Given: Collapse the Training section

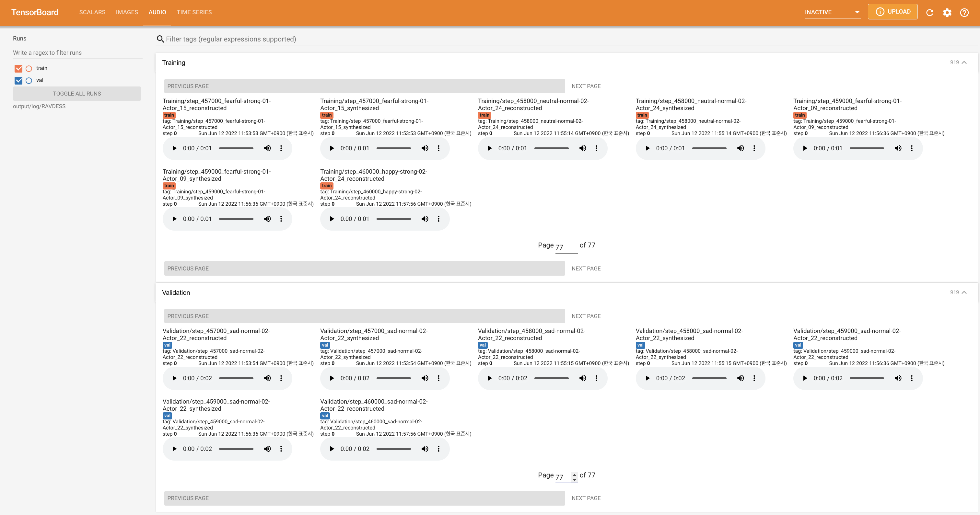Looking at the screenshot, I should (x=964, y=63).
